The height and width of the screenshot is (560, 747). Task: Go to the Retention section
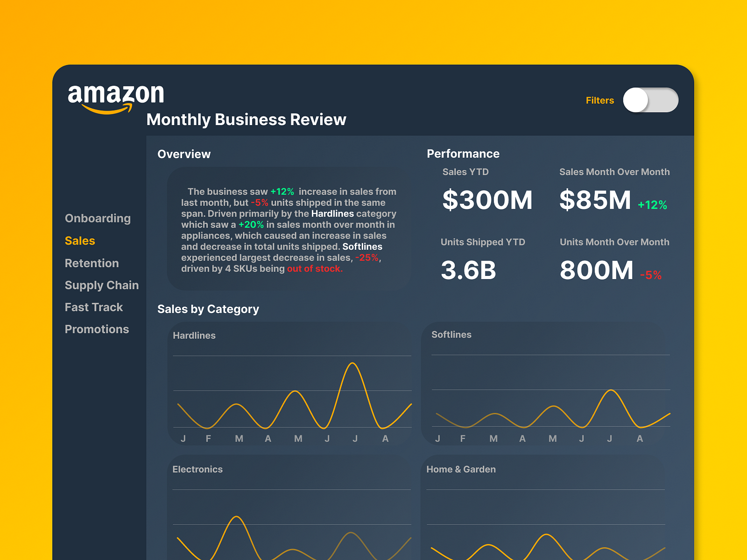(x=92, y=263)
